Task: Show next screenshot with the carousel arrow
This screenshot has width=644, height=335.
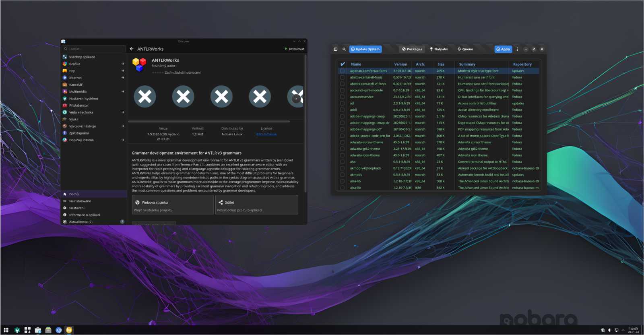Action: [297, 99]
